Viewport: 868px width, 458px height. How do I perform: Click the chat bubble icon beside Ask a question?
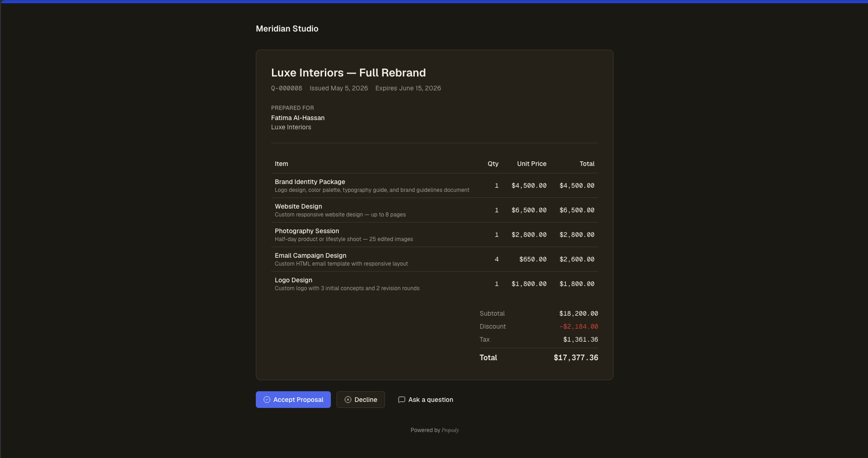pyautogui.click(x=402, y=400)
